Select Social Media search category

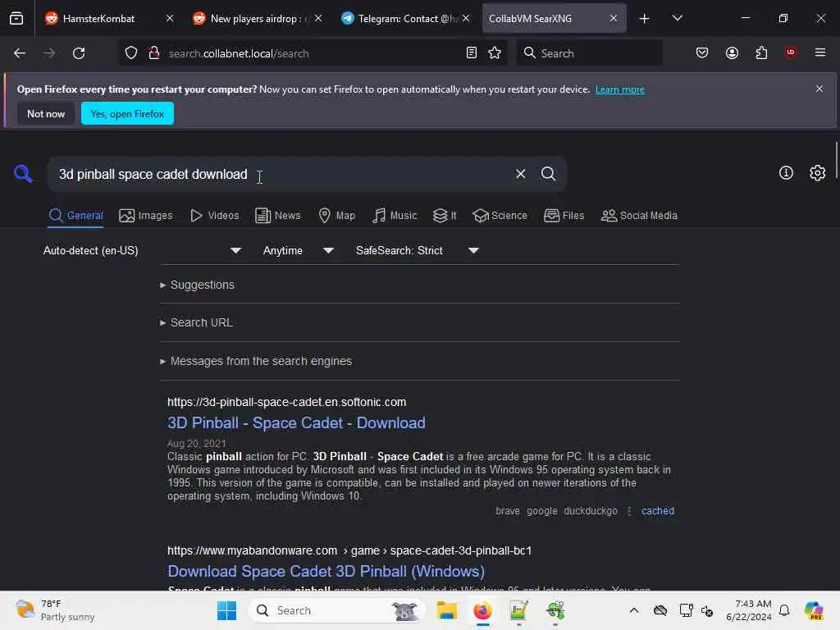pos(639,216)
